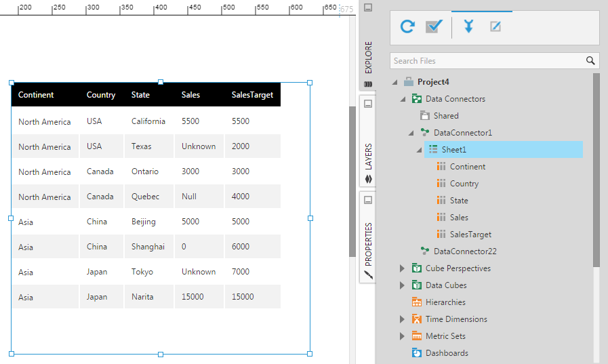Click the explorer tree vertical scrollbar
This screenshot has height=364, width=608.
click(596, 169)
